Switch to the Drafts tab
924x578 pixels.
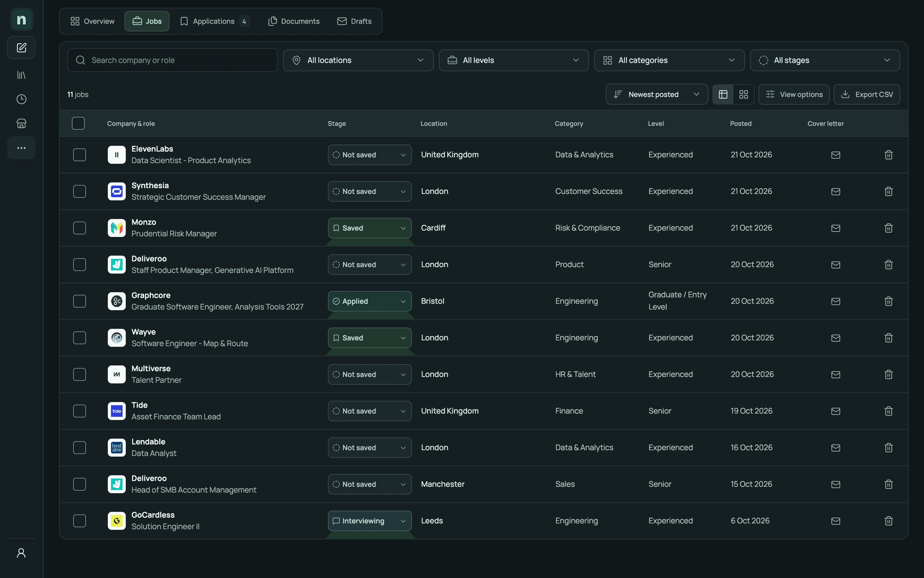pyautogui.click(x=354, y=22)
